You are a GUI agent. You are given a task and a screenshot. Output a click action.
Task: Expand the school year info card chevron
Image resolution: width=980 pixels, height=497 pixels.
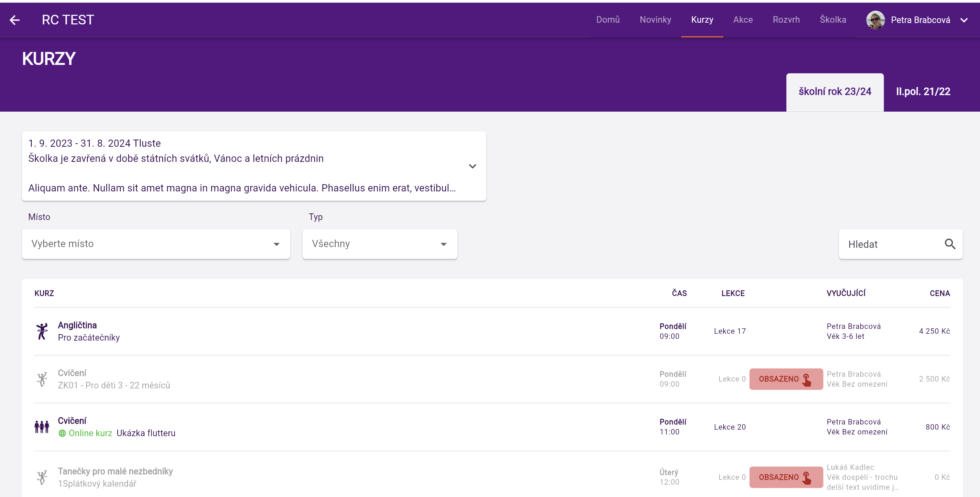point(472,166)
